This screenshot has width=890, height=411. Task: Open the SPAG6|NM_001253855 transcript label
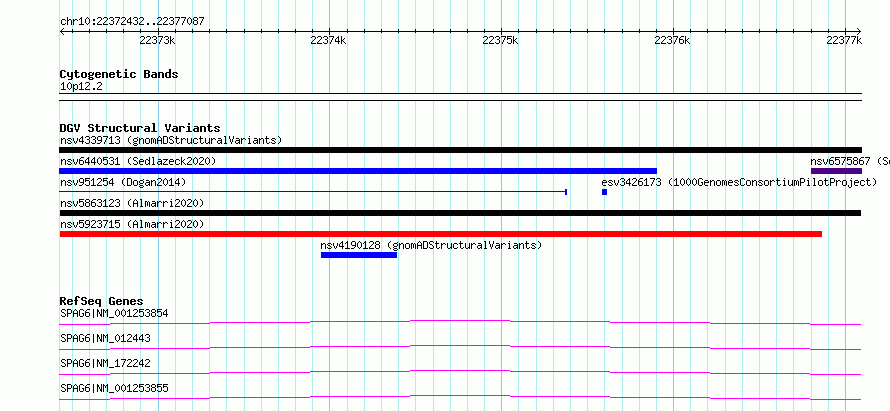[x=114, y=388]
